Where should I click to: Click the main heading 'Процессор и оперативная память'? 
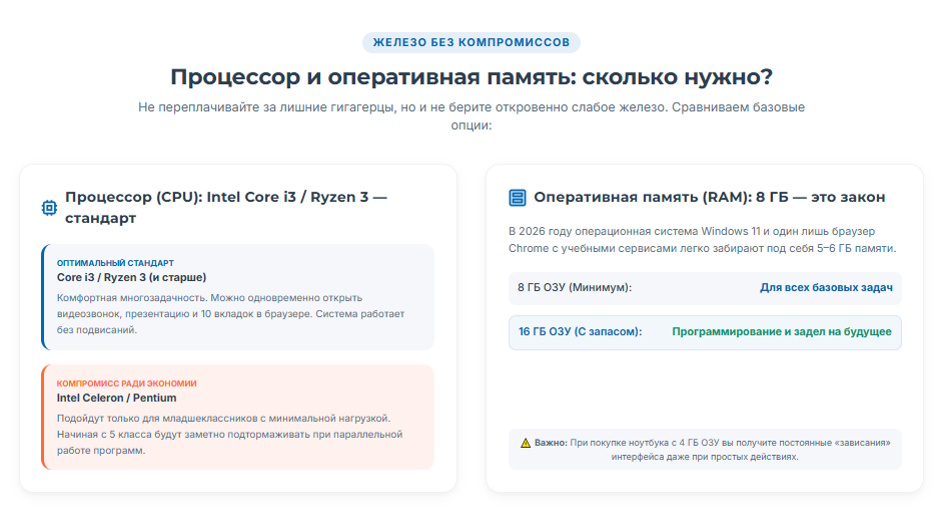pos(471,77)
